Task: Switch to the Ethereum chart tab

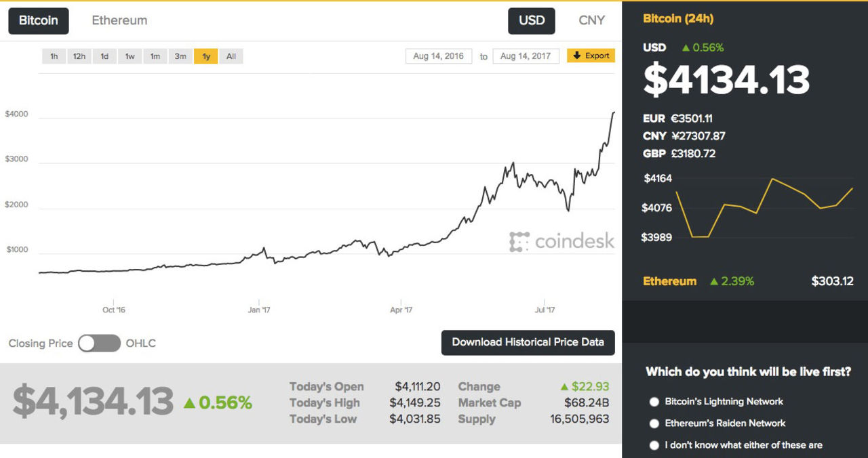Action: 119,20
